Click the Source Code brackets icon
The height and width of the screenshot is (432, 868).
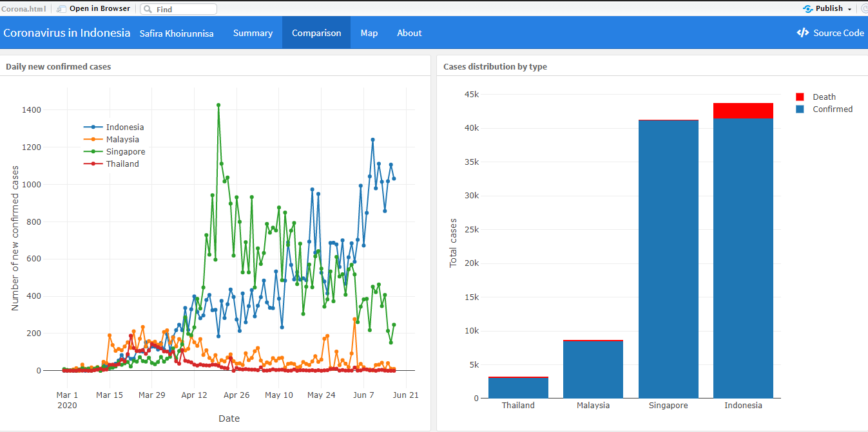pyautogui.click(x=802, y=33)
